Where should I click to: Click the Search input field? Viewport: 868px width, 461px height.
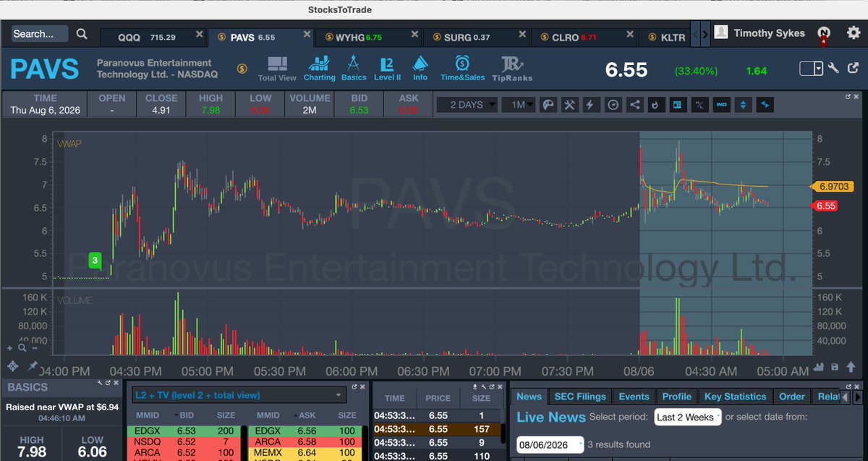click(x=40, y=33)
